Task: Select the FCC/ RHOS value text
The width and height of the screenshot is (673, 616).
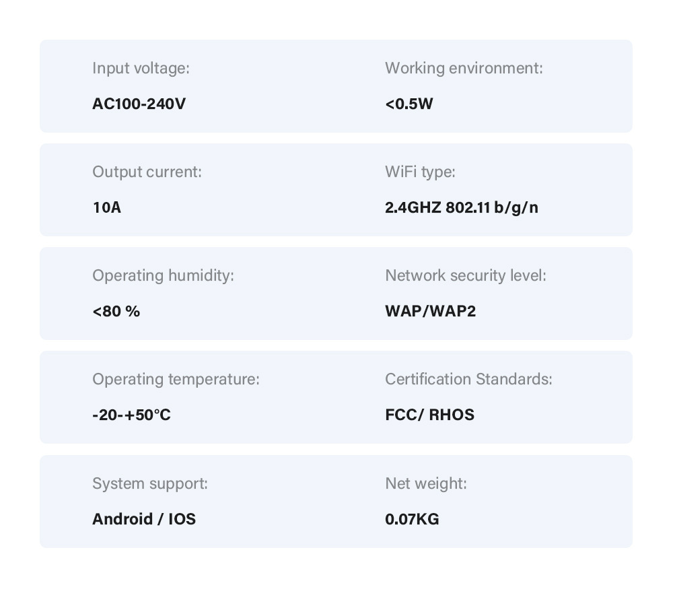Action: [429, 415]
